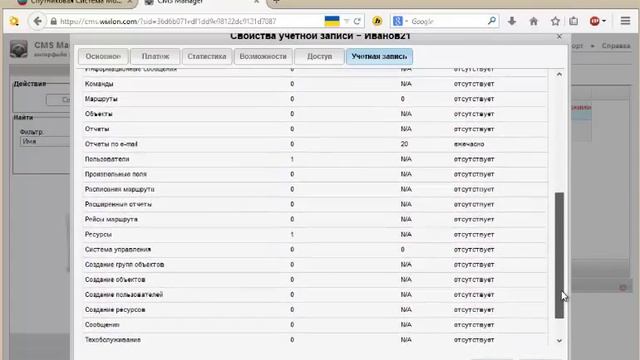Click the Команды row label
640x360 pixels.
coord(99,84)
